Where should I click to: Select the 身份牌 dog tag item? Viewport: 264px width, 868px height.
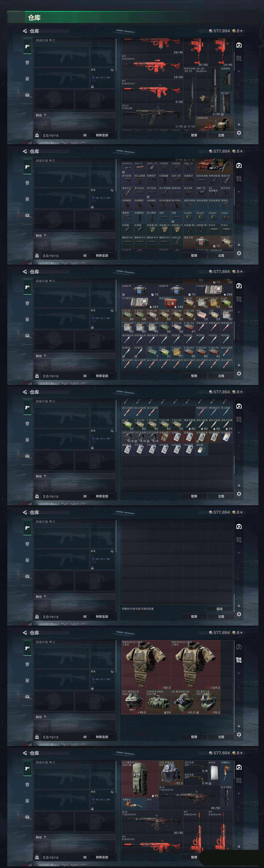[202, 449]
